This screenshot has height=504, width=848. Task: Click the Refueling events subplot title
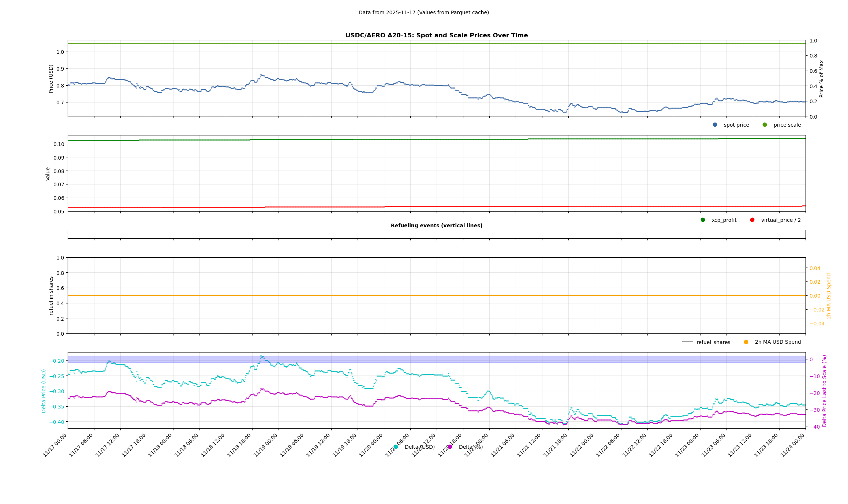pos(436,225)
